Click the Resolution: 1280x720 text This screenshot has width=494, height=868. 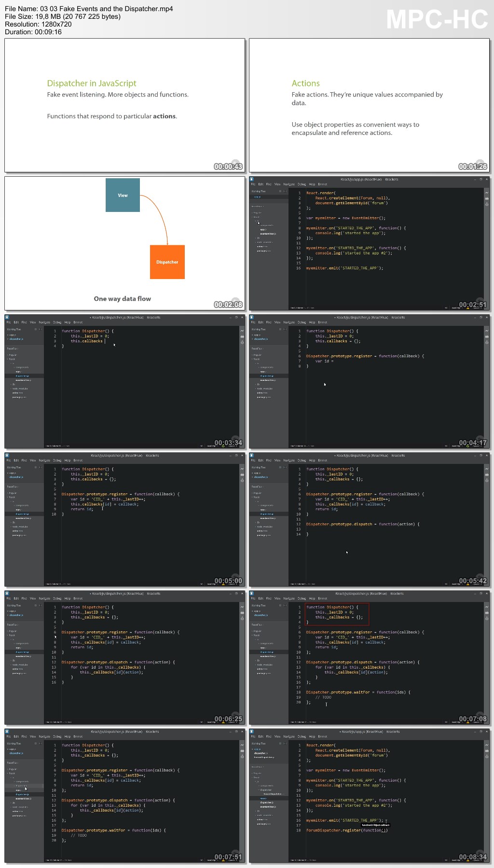pyautogui.click(x=38, y=24)
